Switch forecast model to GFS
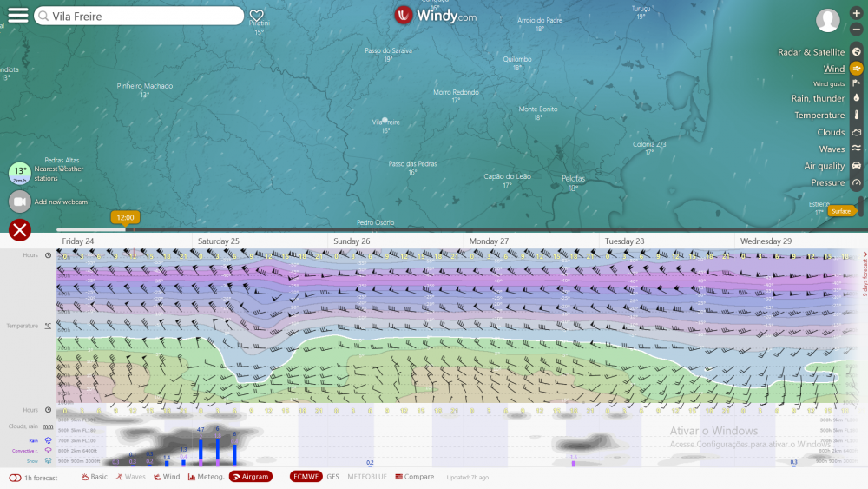The width and height of the screenshot is (868, 489). coord(332,477)
